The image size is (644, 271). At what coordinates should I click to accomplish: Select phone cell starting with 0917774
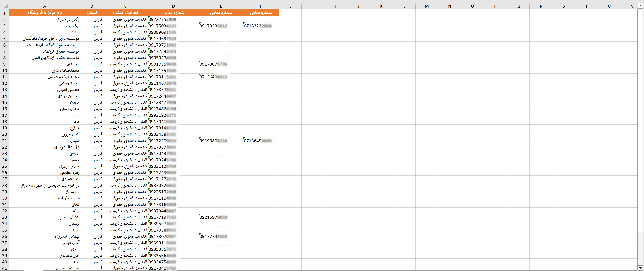point(221,236)
